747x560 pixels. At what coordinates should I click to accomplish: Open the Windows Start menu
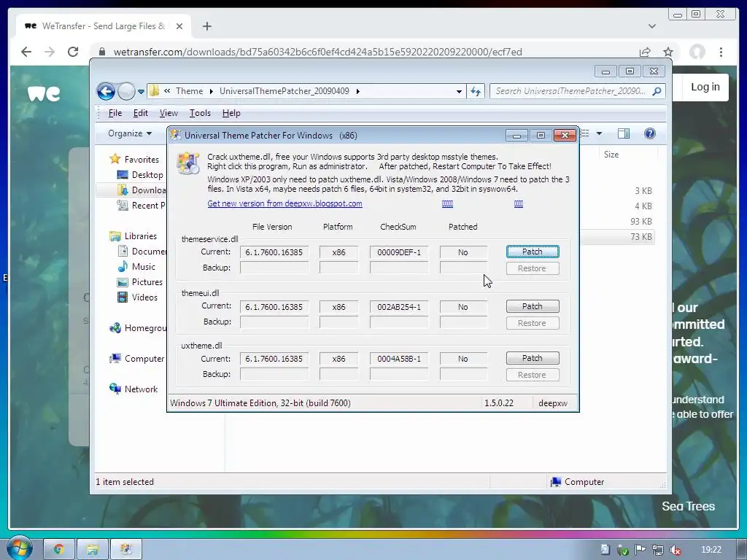tap(18, 548)
